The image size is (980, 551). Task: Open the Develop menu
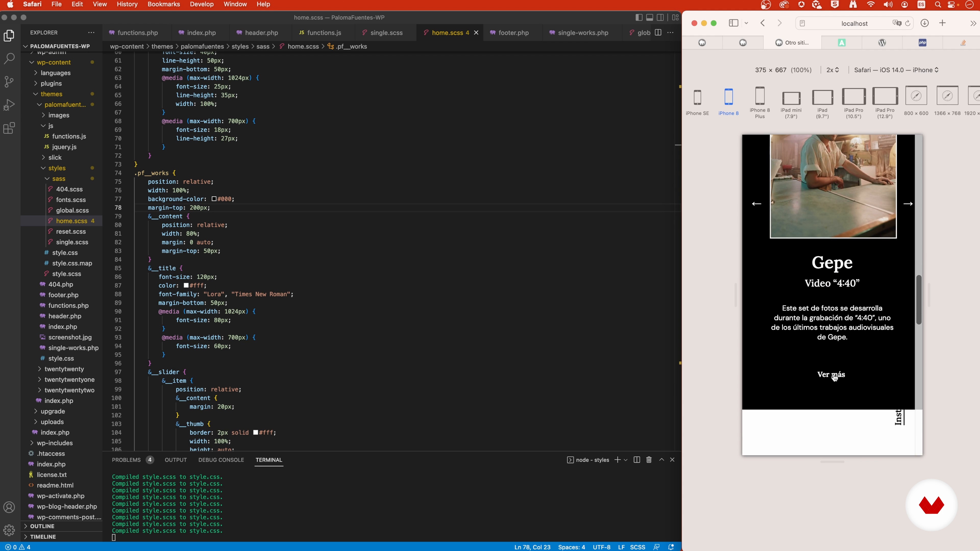pyautogui.click(x=202, y=4)
